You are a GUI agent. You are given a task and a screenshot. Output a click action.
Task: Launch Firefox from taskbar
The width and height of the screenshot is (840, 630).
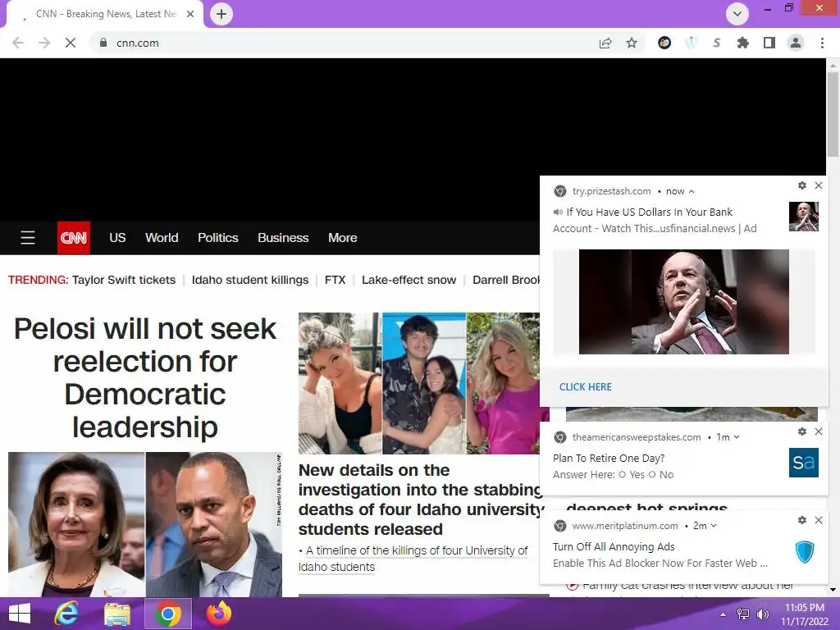218,614
